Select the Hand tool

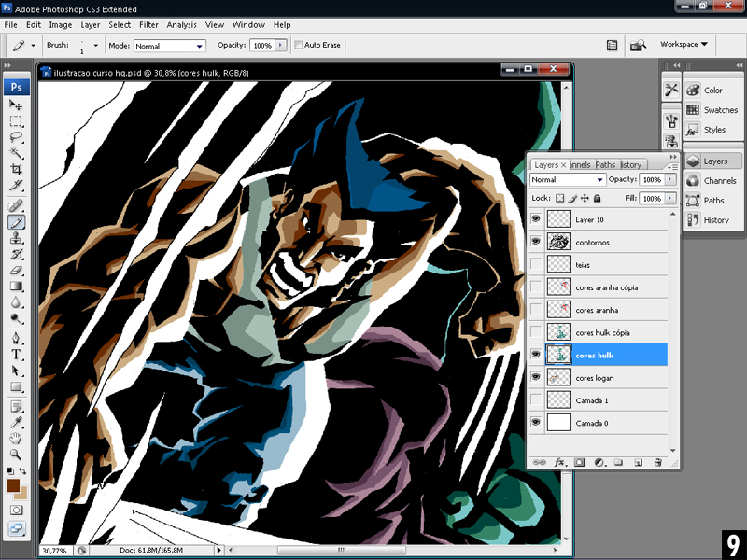[17, 438]
